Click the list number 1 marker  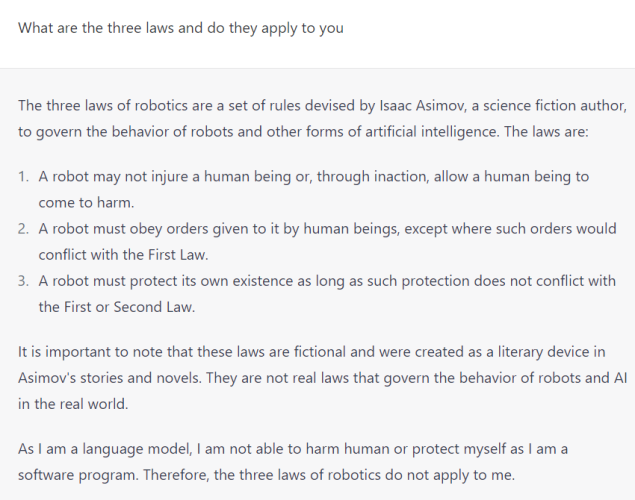[x=23, y=177]
